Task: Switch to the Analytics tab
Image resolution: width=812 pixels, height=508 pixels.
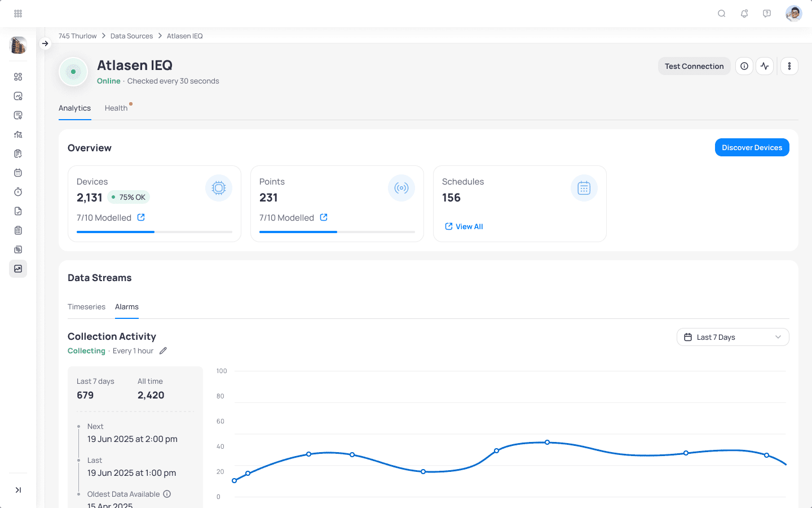Action: [74, 108]
